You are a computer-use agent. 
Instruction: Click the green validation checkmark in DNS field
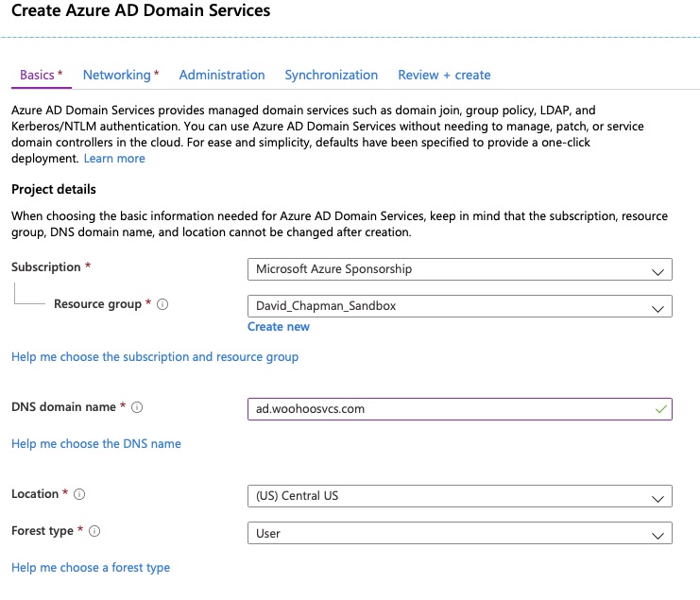click(661, 409)
